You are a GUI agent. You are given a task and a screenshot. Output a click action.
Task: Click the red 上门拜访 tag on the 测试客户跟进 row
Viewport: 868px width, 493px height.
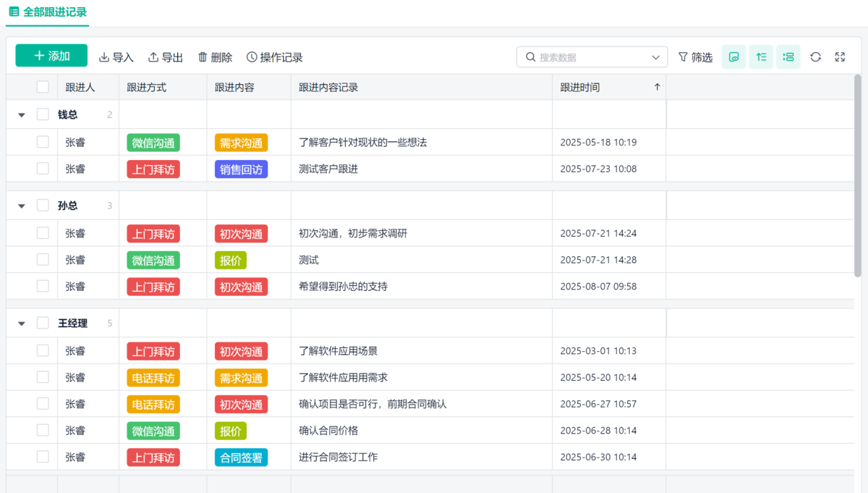coord(153,169)
